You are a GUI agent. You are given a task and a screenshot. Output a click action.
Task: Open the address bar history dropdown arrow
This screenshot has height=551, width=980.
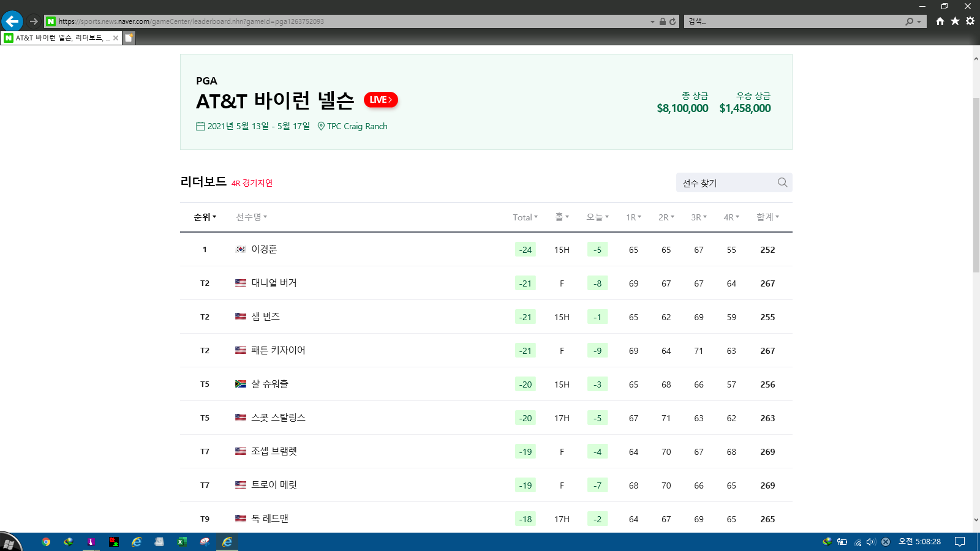[x=652, y=21]
